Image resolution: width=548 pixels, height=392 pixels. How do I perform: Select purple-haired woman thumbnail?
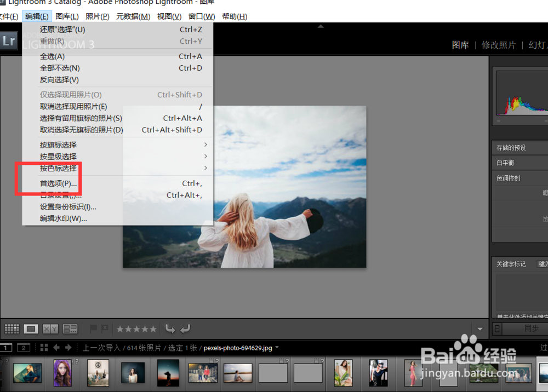[62, 373]
